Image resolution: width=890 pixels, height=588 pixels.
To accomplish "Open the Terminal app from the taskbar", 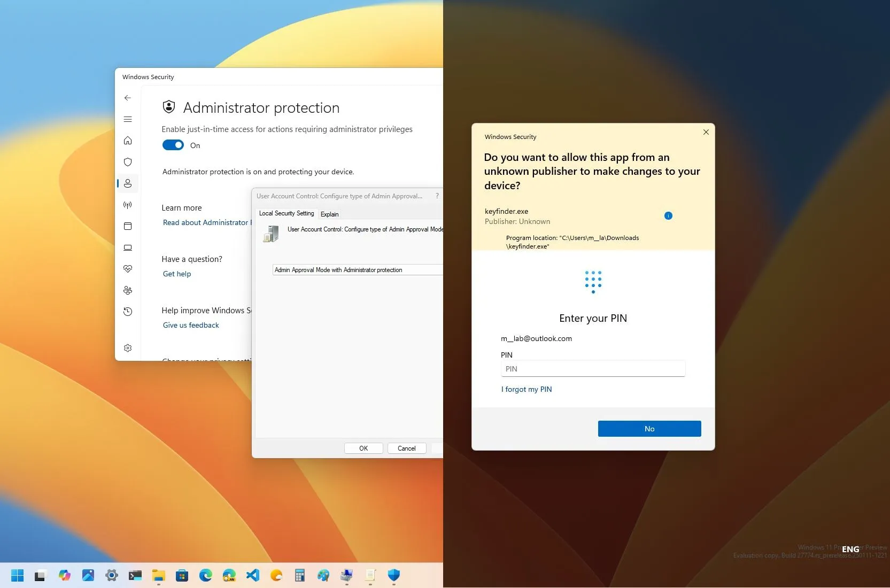I will pos(135,575).
